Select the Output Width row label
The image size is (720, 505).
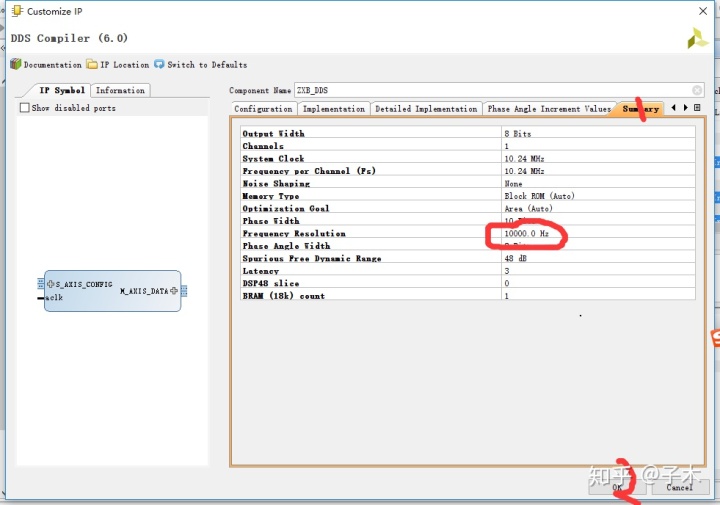pyautogui.click(x=273, y=134)
